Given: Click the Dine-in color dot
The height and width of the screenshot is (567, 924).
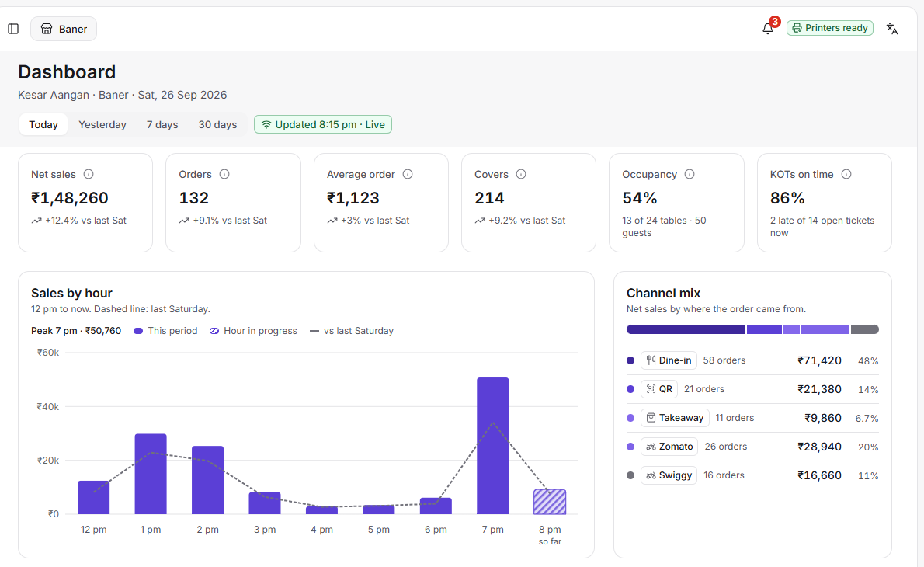Looking at the screenshot, I should (630, 360).
